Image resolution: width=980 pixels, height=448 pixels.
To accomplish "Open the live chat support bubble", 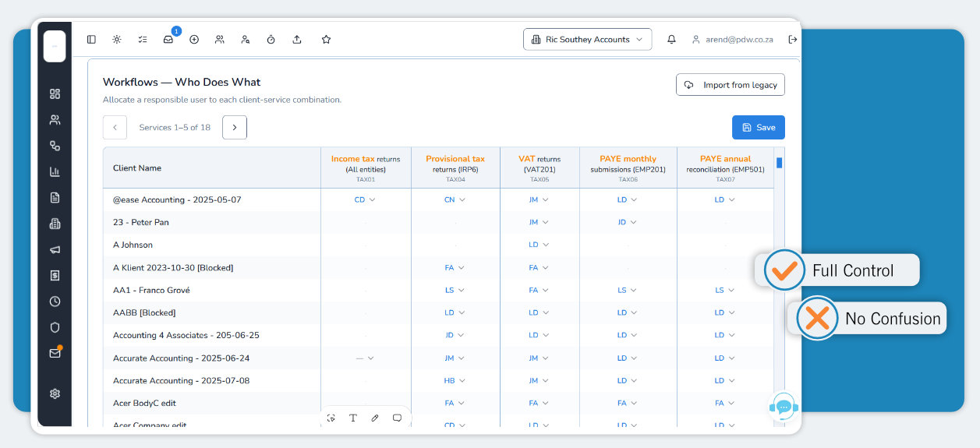I will pyautogui.click(x=784, y=406).
